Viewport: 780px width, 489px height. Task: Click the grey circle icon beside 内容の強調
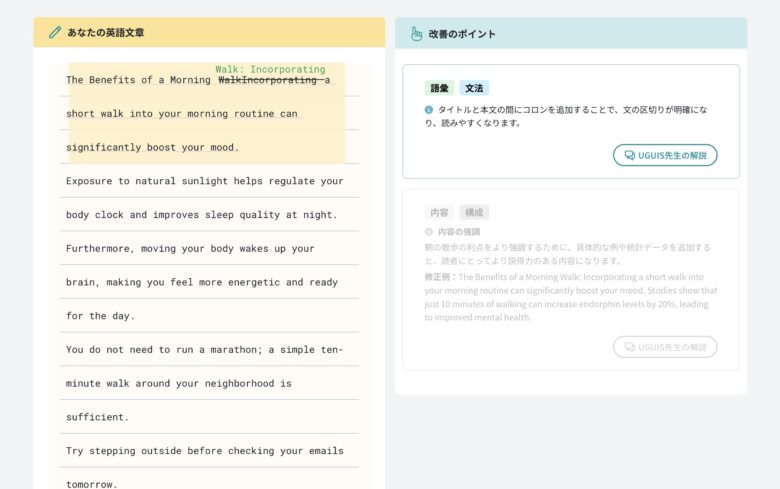pos(429,231)
